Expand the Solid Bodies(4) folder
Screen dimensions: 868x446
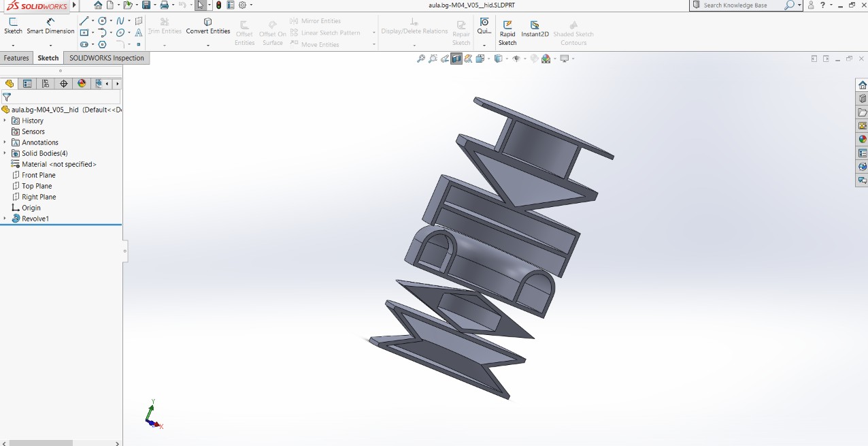tap(5, 153)
